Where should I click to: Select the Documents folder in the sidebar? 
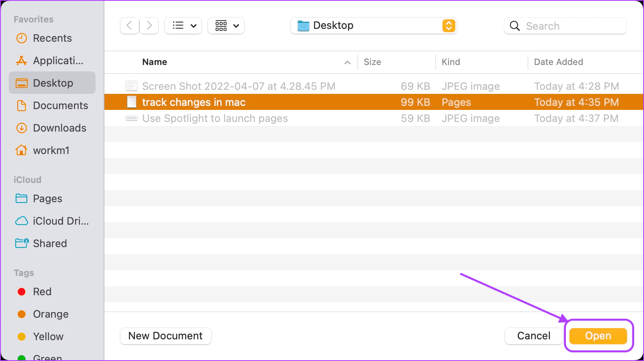click(x=52, y=105)
